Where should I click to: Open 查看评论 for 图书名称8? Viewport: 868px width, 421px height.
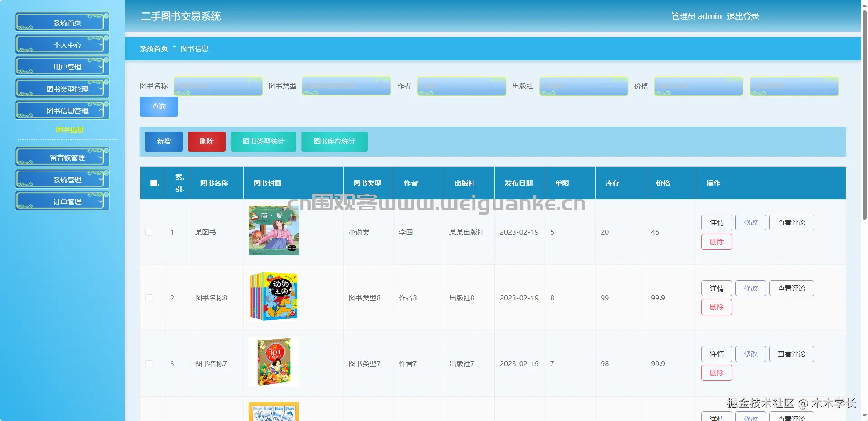pyautogui.click(x=792, y=289)
